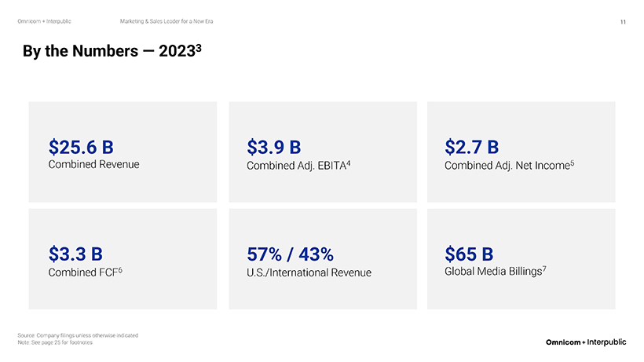644x362 pixels.
Task: Select the "Combined FCF" label
Action: pos(82,272)
